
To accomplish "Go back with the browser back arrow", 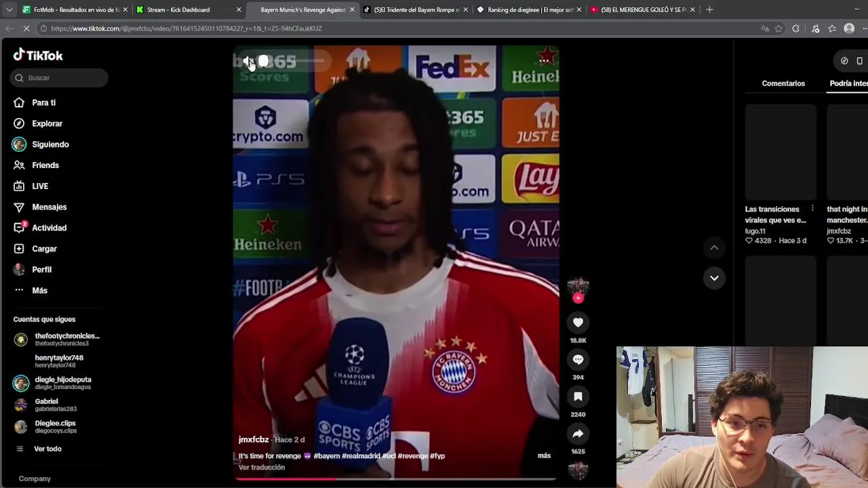I will coord(9,28).
